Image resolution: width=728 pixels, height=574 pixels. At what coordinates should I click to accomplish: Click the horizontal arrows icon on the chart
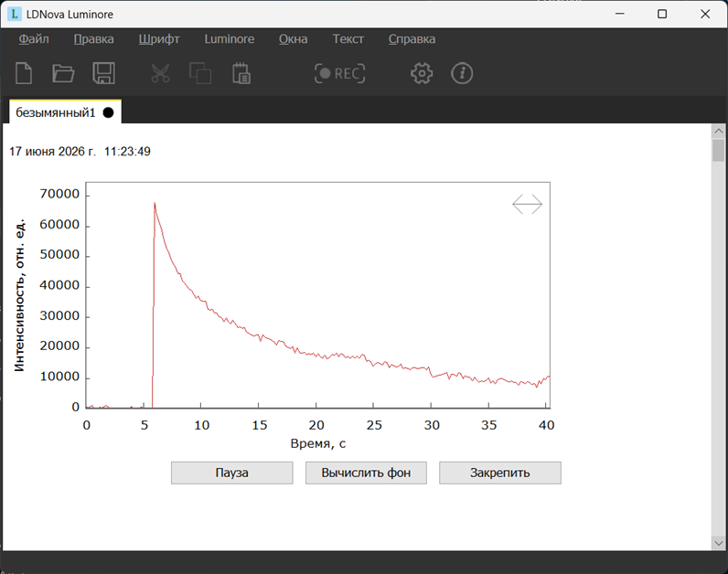click(x=528, y=204)
